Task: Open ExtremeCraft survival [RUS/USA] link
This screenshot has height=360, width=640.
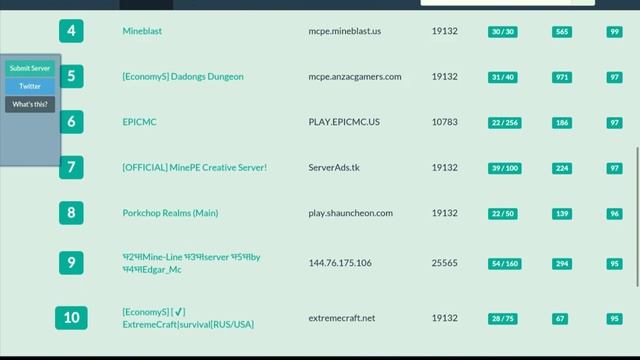Action: pos(188,318)
